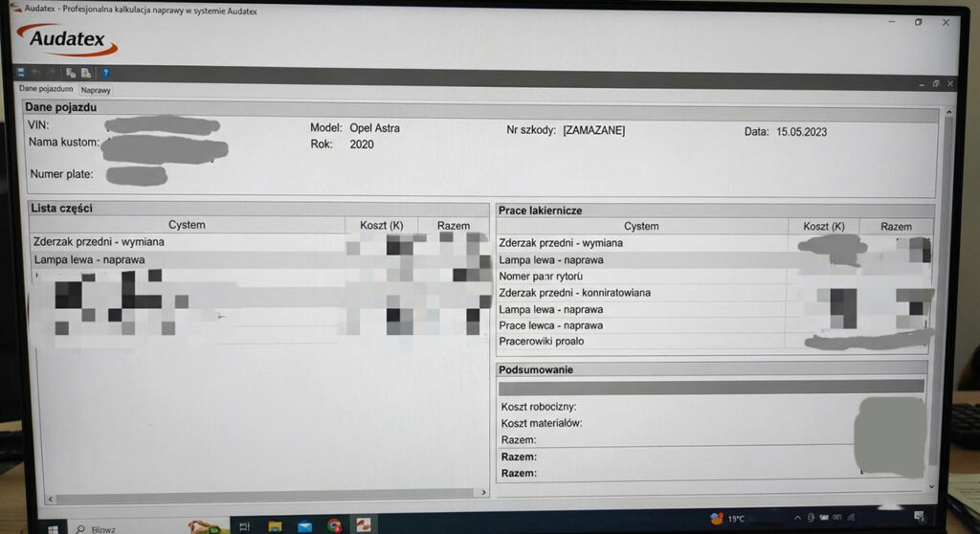Open File Explorer from the taskbar

coord(275,525)
